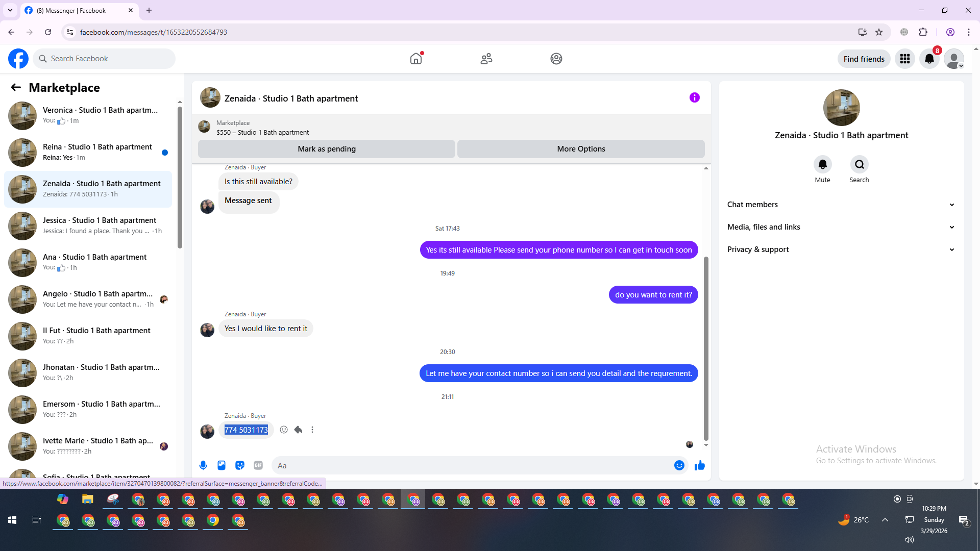This screenshot has width=980, height=551.
Task: Open File Explorer from the taskbar
Action: (88, 499)
